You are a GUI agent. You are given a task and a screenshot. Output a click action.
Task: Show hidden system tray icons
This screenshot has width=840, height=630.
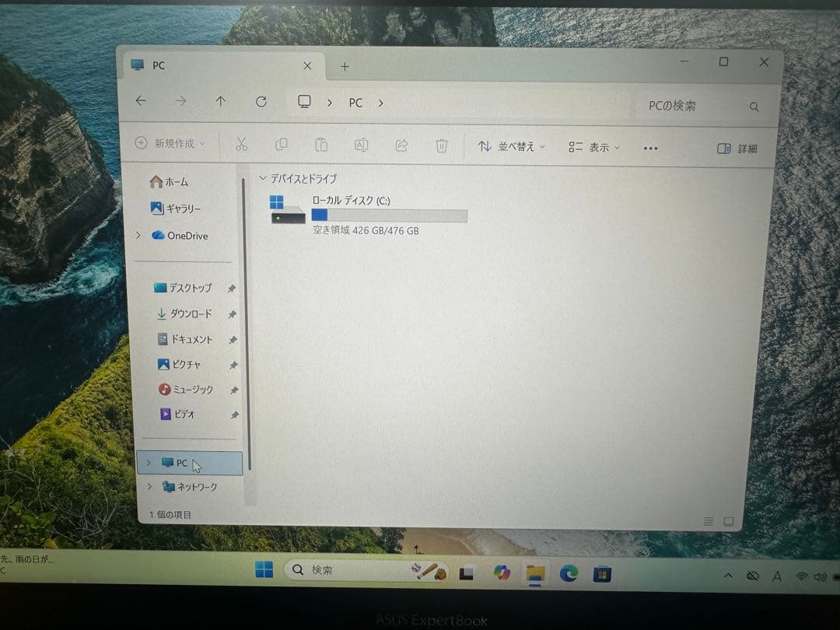click(728, 576)
